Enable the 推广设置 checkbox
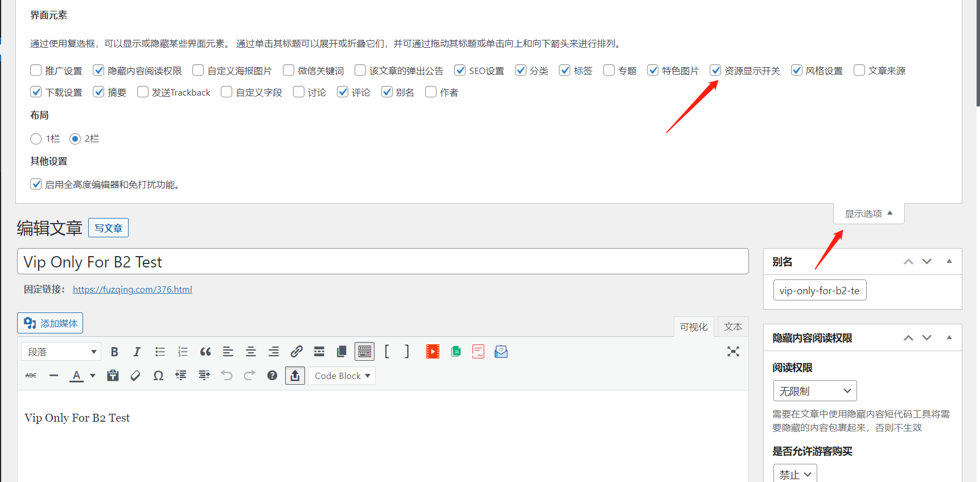Image resolution: width=980 pixels, height=482 pixels. pyautogui.click(x=36, y=70)
